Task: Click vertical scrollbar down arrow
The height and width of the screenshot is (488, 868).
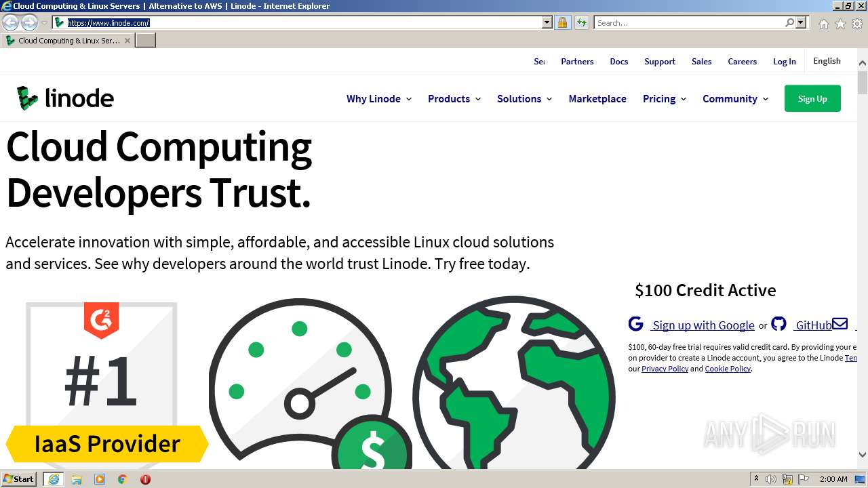Action: click(x=862, y=455)
